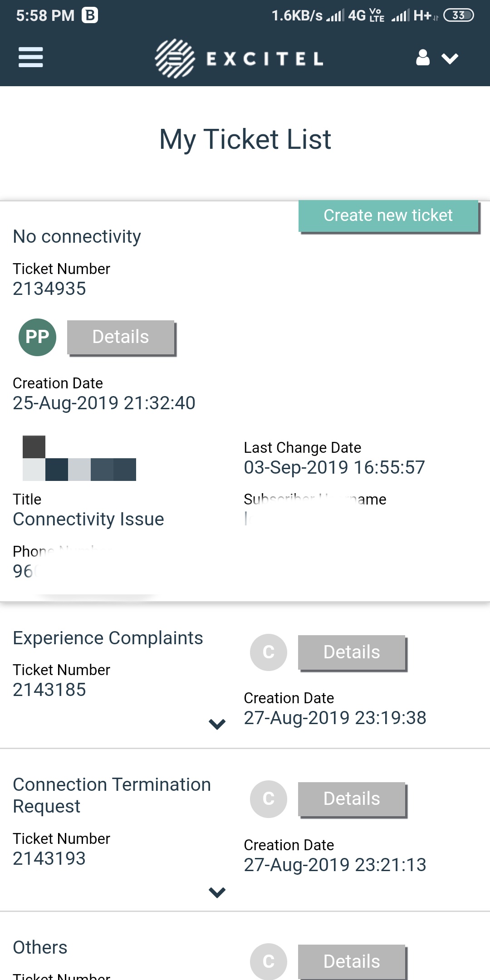This screenshot has width=490, height=980.
Task: Tap the pixelated color block thumbnail
Action: (x=79, y=458)
